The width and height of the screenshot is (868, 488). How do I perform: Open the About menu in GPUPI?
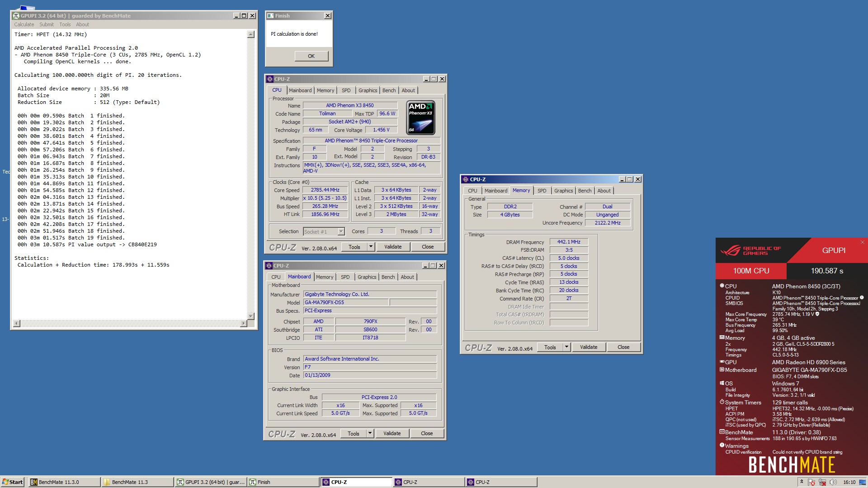[82, 24]
